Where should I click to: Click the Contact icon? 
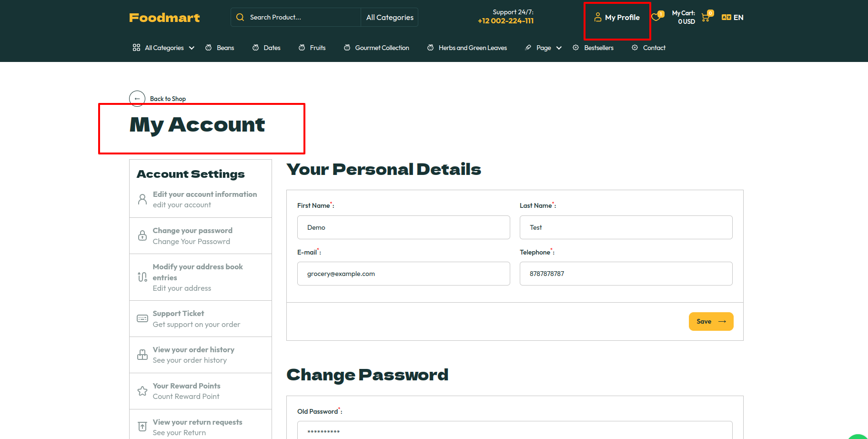point(635,48)
